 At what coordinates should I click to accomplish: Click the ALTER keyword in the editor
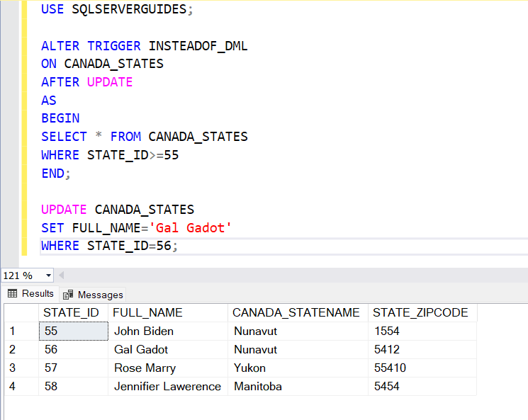(60, 46)
